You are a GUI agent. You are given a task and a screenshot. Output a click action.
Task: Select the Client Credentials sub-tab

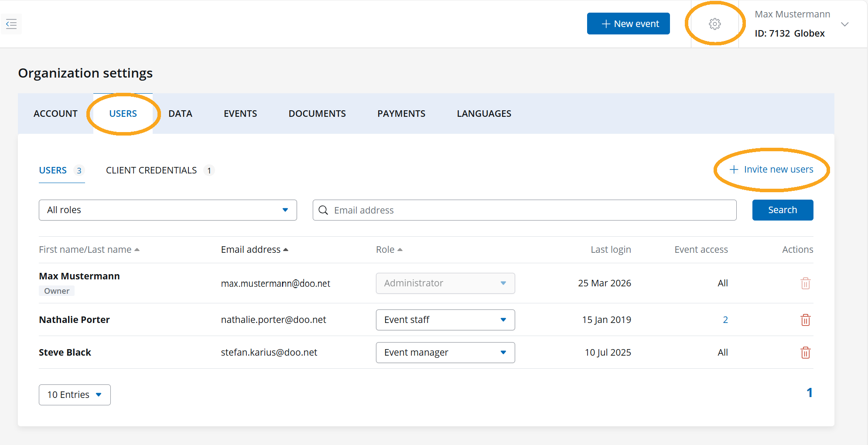click(151, 170)
